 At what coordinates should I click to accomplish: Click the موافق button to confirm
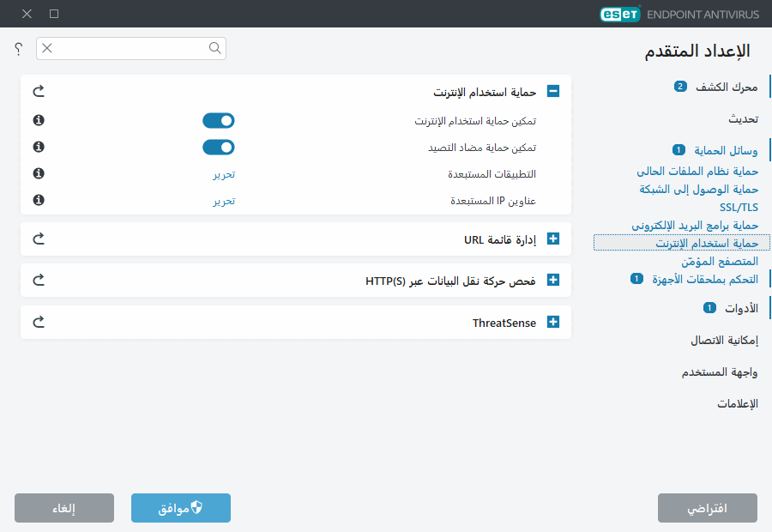click(x=180, y=507)
